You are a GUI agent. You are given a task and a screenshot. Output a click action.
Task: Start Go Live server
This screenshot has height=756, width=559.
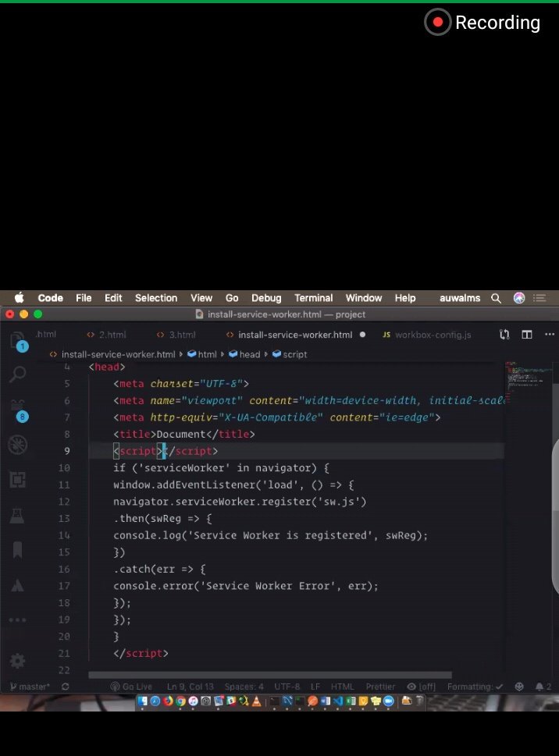(x=131, y=687)
